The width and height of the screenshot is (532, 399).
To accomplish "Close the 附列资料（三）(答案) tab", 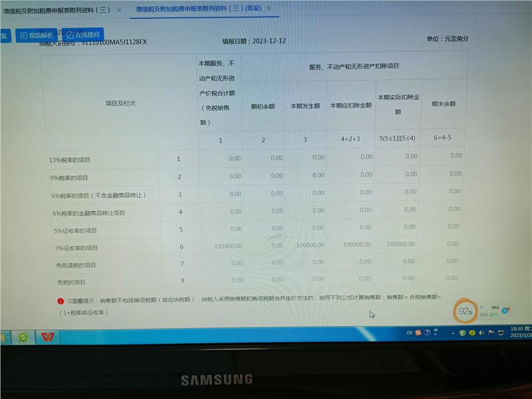I will tap(269, 9).
